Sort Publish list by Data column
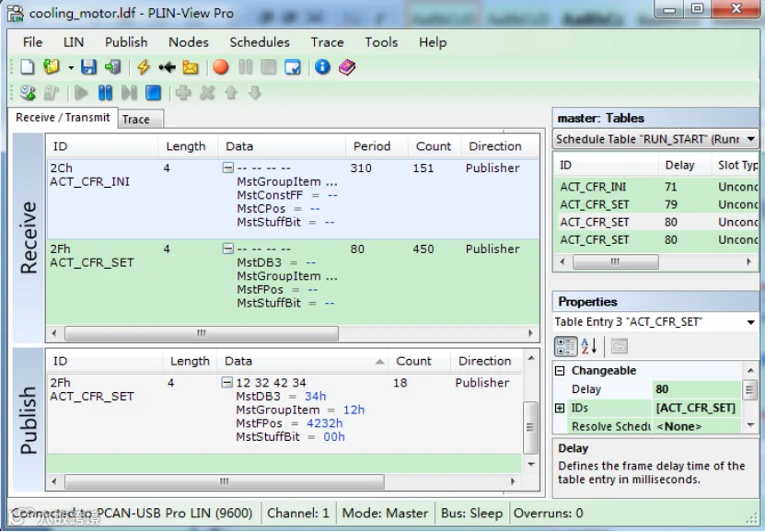This screenshot has width=765, height=532. pyautogui.click(x=303, y=362)
